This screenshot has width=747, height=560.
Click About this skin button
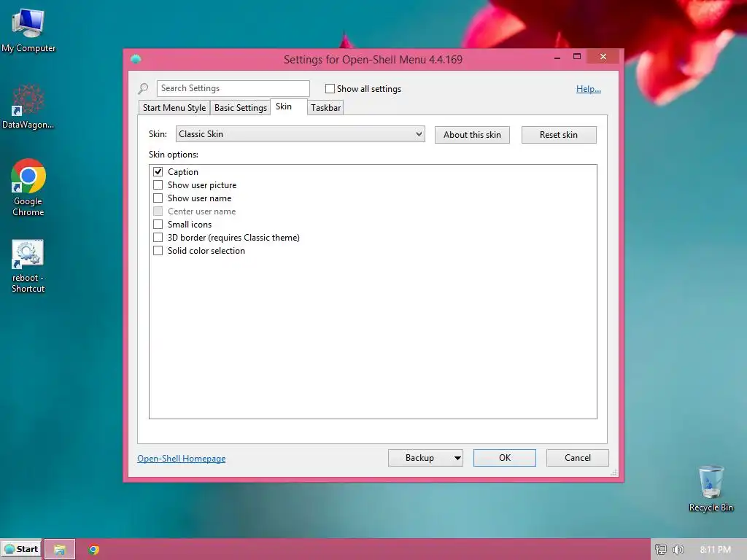472,135
